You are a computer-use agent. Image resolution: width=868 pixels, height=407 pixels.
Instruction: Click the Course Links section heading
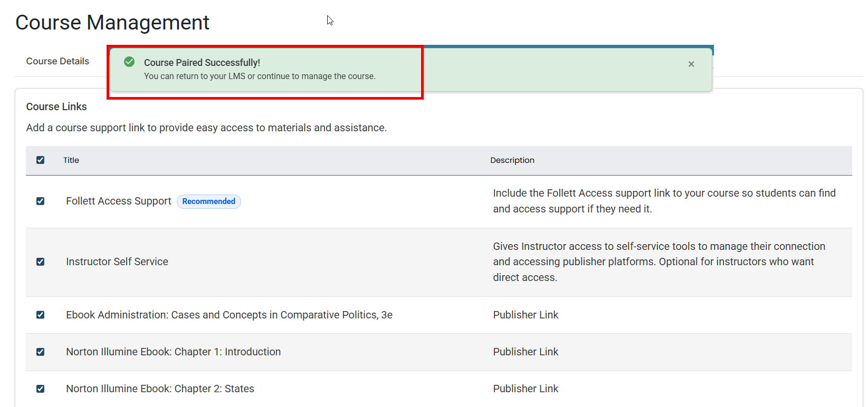click(x=56, y=106)
